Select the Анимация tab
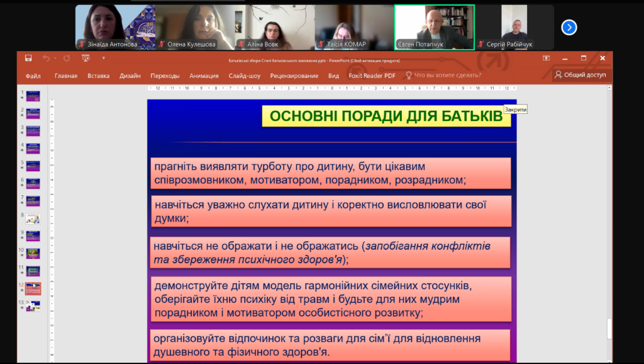This screenshot has width=644, height=364. 204,76
